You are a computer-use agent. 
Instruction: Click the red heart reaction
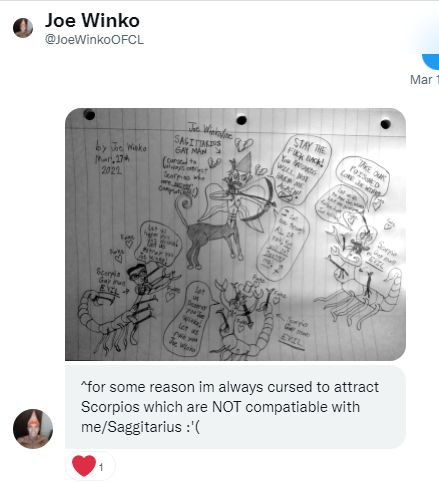[x=84, y=465]
